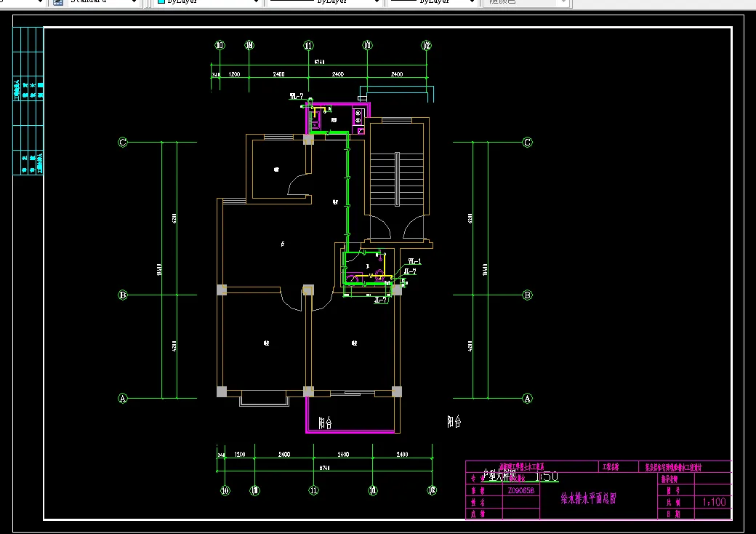Select axis bubble C on the right side
Screen dimensions: 756x534
coord(528,143)
